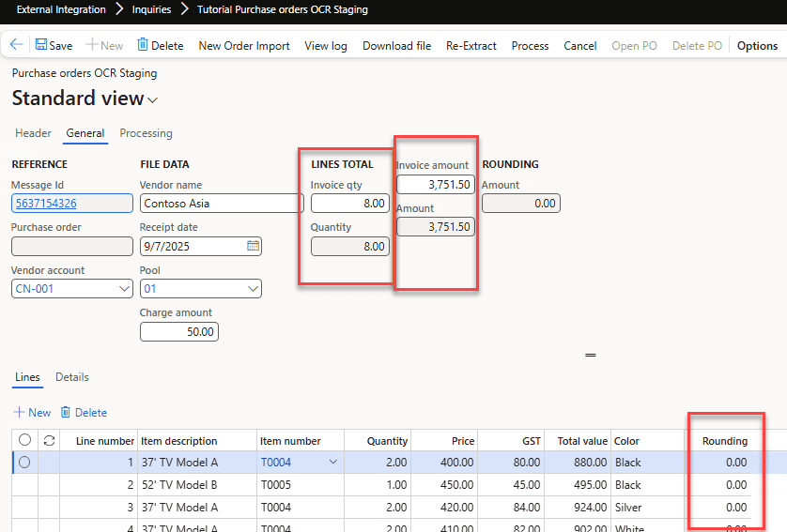Click the back arrow icon in toolbar
787x532 pixels.
tap(16, 45)
